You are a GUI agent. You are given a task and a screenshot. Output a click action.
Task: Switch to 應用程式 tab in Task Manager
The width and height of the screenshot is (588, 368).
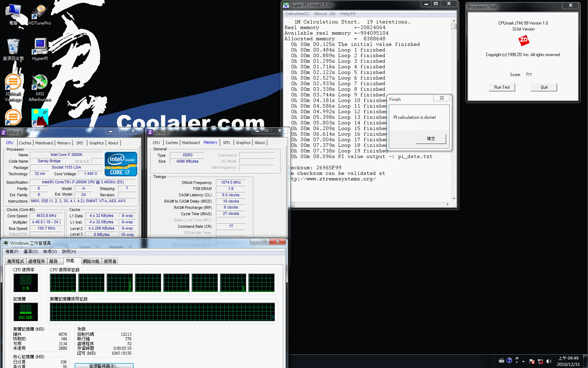point(16,261)
